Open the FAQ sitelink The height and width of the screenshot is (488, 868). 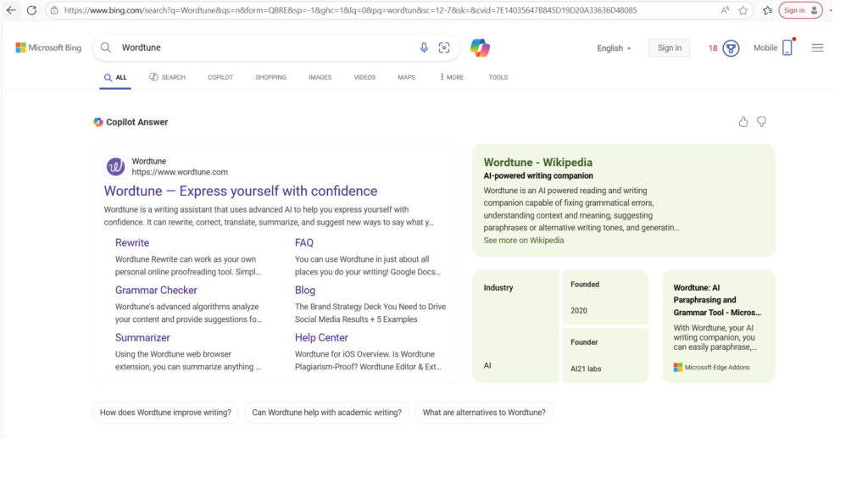coord(304,243)
